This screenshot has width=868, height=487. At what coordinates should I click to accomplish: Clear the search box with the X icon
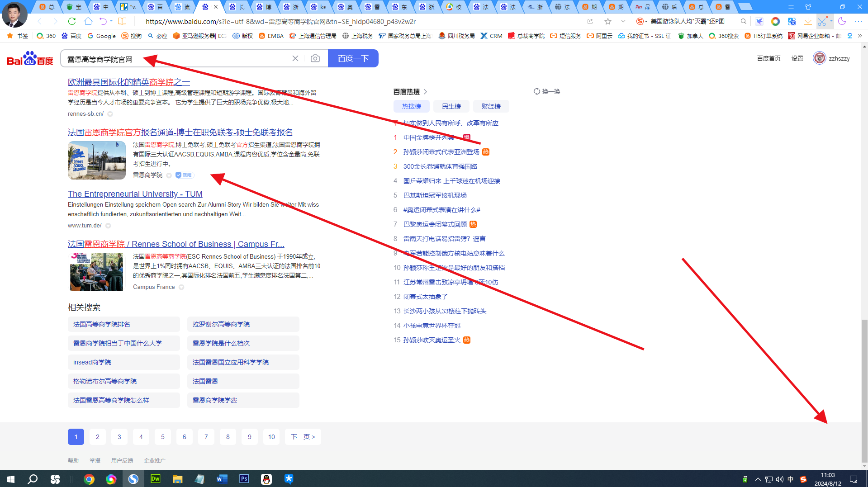coord(295,58)
